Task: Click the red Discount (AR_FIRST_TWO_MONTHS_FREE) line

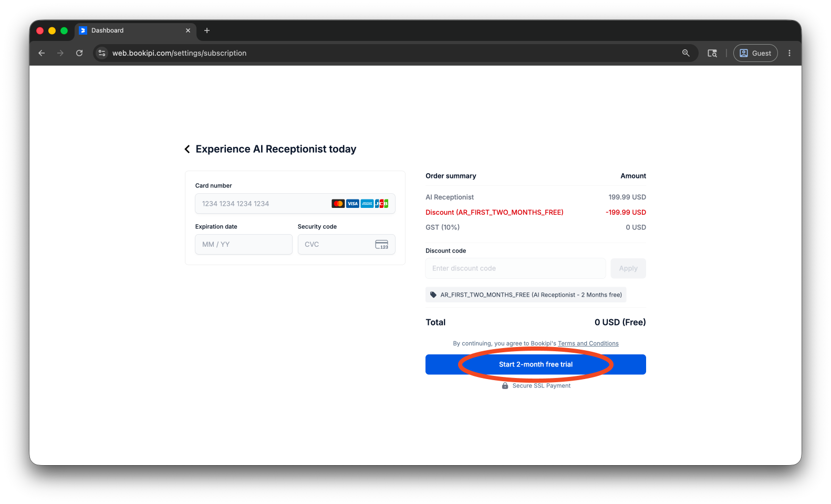Action: tap(494, 213)
